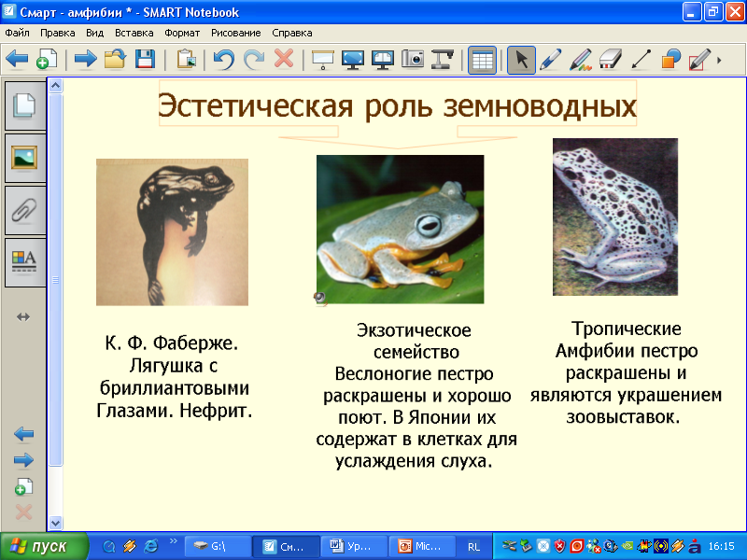
Task: Open the Справка menu
Action: click(x=292, y=33)
